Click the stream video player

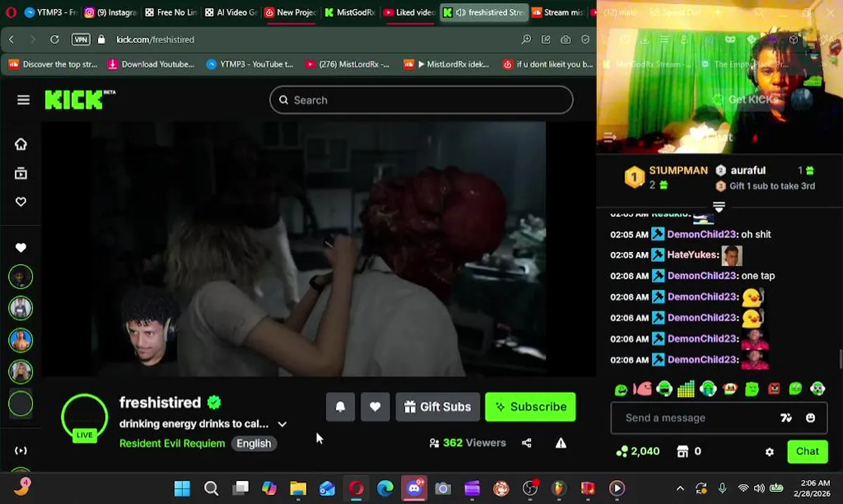(x=319, y=249)
